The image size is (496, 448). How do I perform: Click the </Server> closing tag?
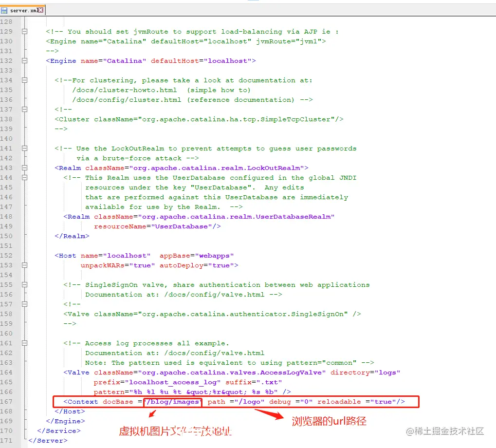coord(48,440)
